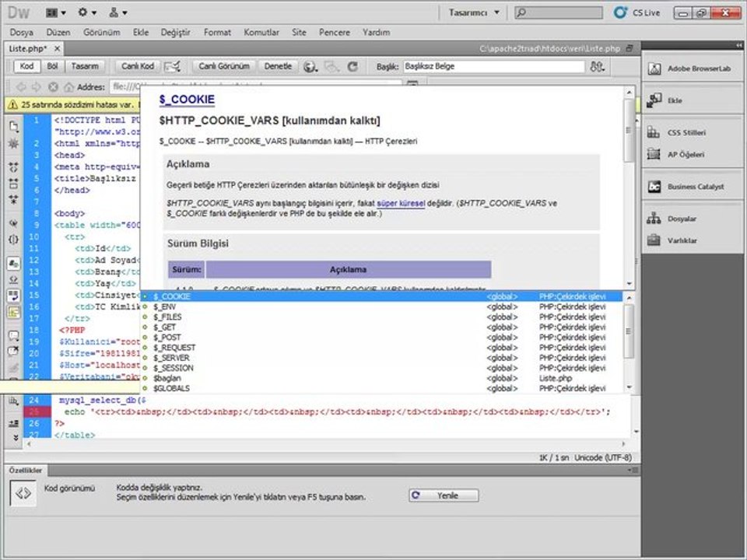Select $baglan in code hint list
The height and width of the screenshot is (560, 747).
381,378
